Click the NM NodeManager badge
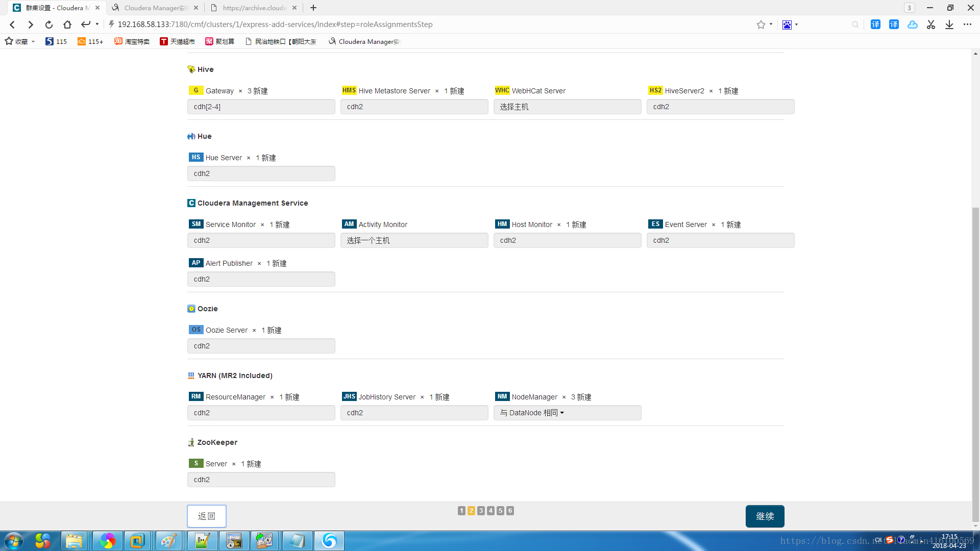The image size is (980, 551). (502, 396)
